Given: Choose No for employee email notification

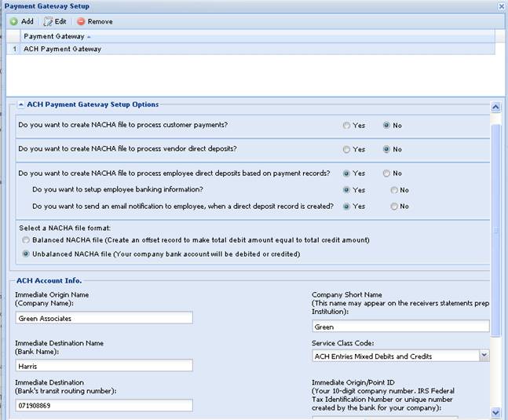Looking at the screenshot, I should pyautogui.click(x=394, y=206).
